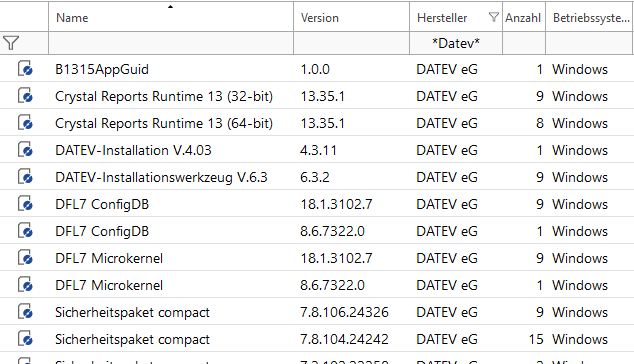Select the icon for Sicherheitspaket compact 7.8.106.24326
The height and width of the screenshot is (364, 634).
click(x=25, y=312)
